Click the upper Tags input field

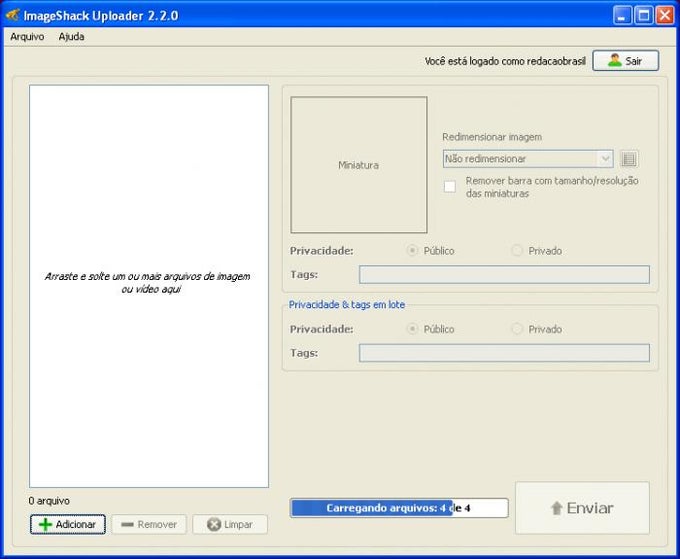(x=504, y=275)
